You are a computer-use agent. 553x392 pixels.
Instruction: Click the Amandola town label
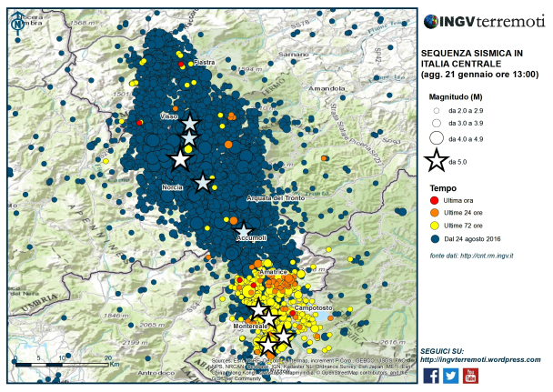click(x=327, y=88)
